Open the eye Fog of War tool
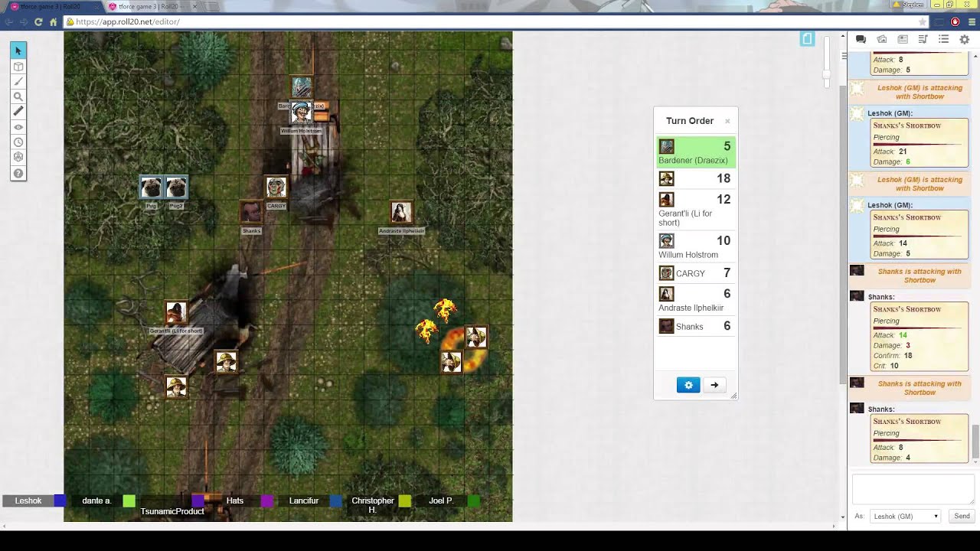 point(18,127)
